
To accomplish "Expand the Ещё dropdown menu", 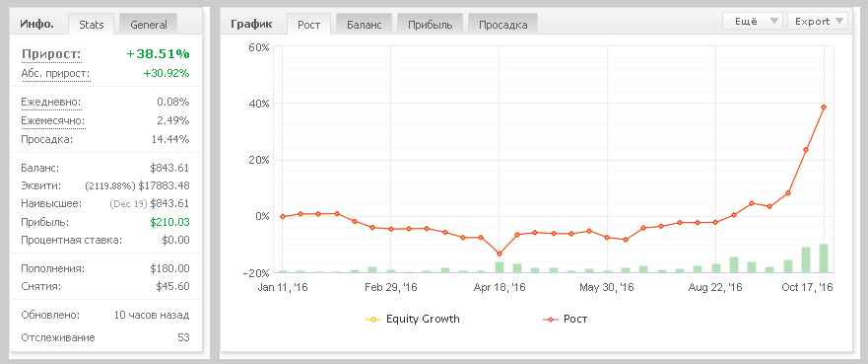I will 753,21.
